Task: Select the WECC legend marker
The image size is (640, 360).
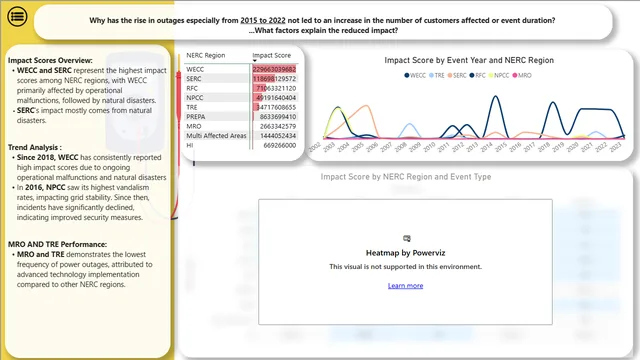Action: [407, 76]
